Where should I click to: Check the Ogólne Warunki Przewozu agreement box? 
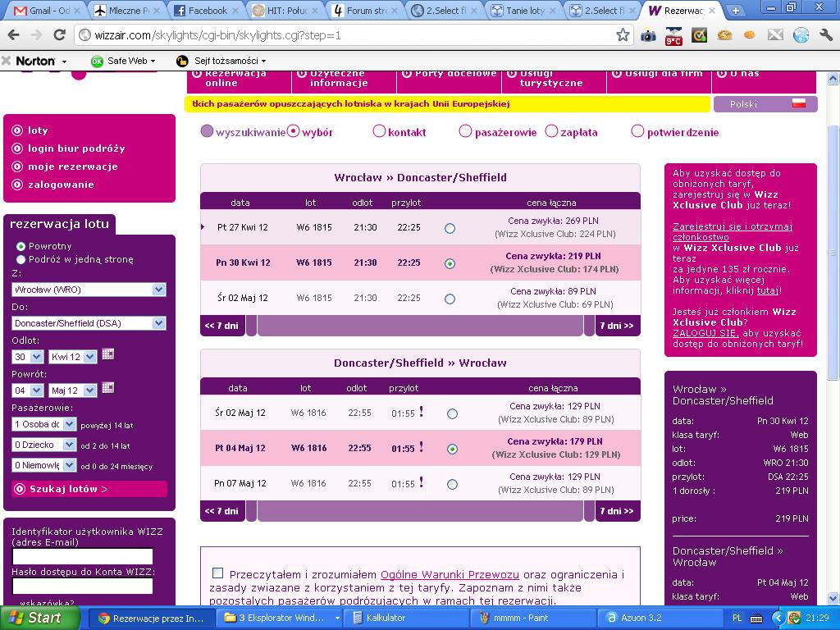pyautogui.click(x=217, y=573)
